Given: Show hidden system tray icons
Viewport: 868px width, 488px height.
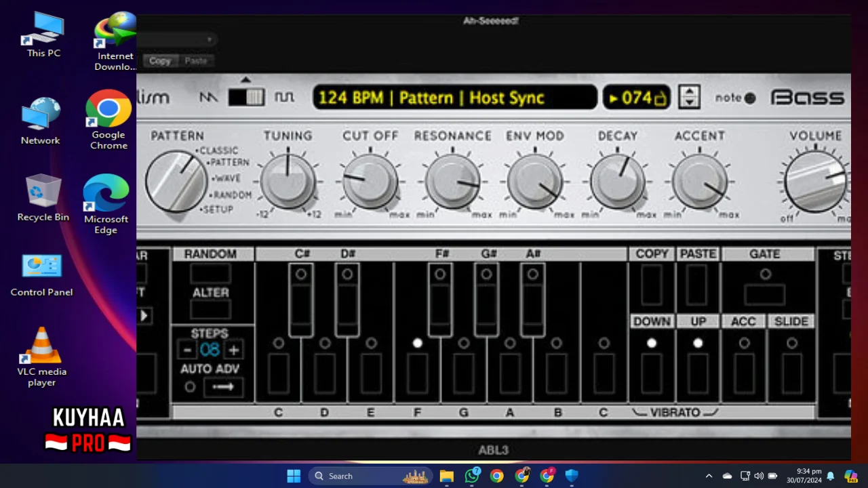Looking at the screenshot, I should point(709,476).
